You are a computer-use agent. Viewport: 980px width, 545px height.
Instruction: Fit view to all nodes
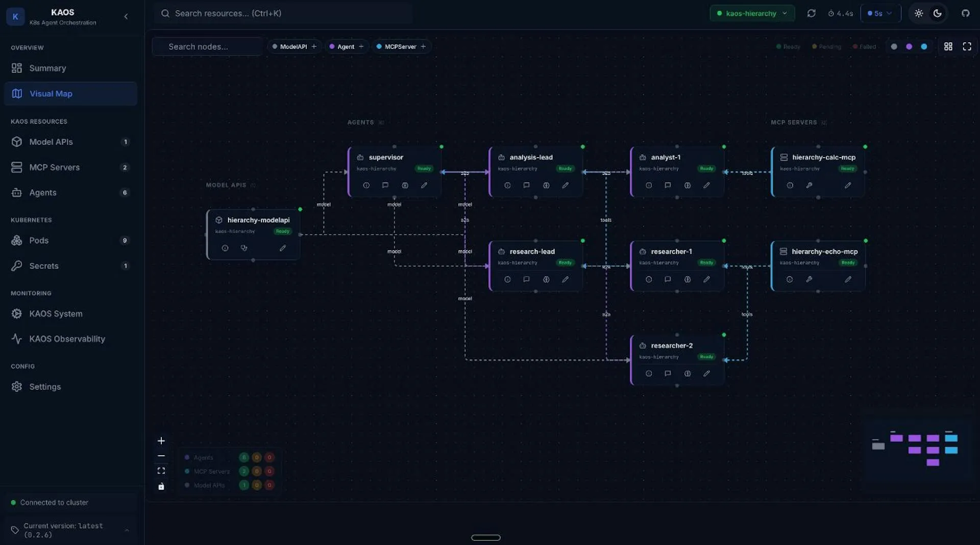161,470
